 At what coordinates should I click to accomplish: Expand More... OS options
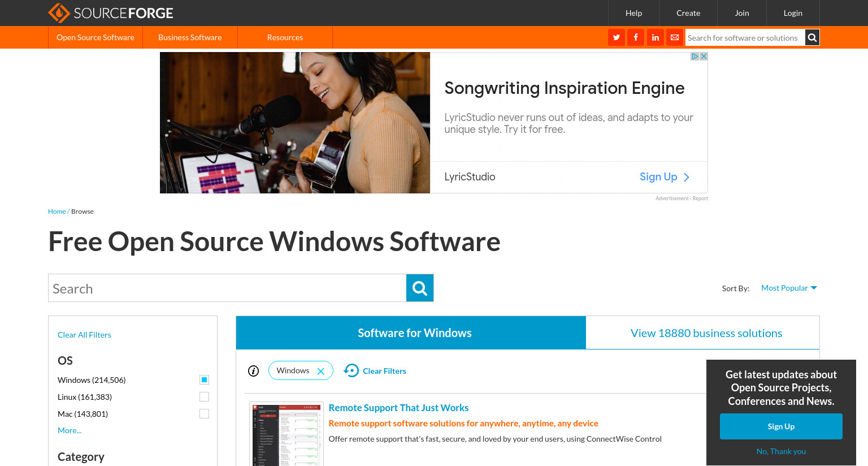click(70, 430)
